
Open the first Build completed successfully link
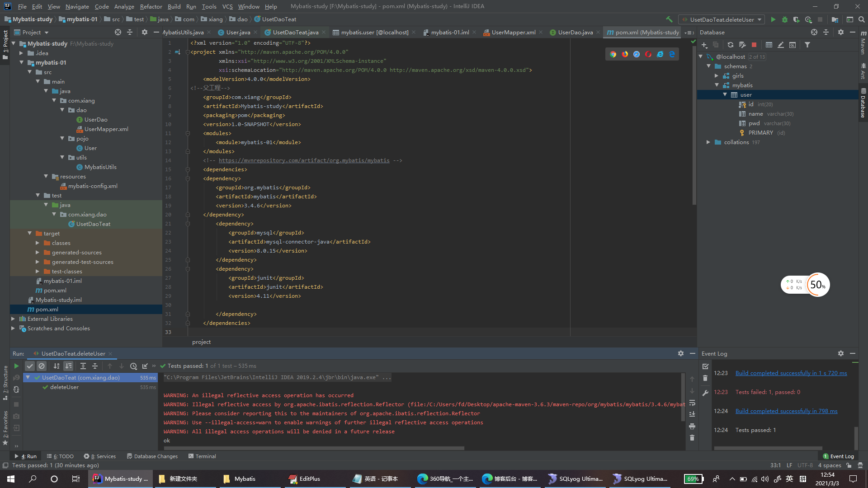click(x=791, y=373)
